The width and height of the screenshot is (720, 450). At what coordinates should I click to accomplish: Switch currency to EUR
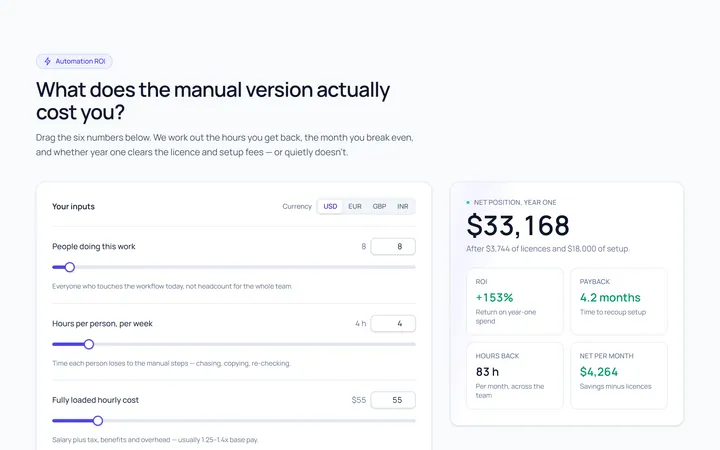point(355,206)
